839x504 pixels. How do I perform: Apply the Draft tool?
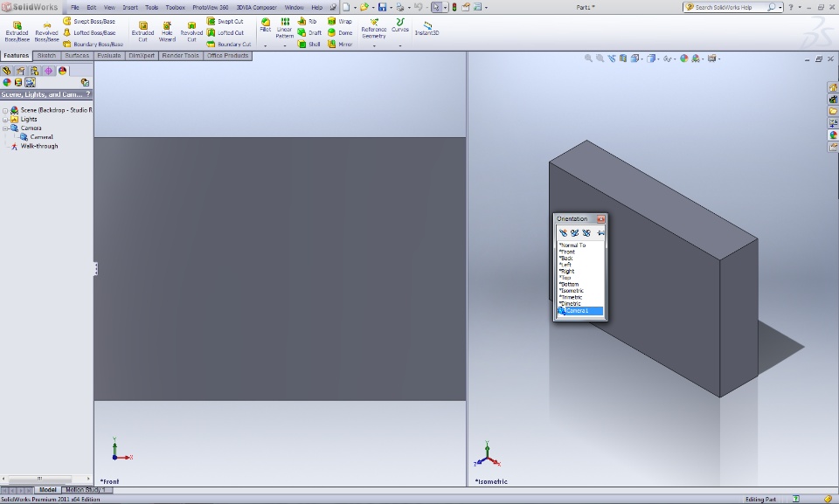309,32
